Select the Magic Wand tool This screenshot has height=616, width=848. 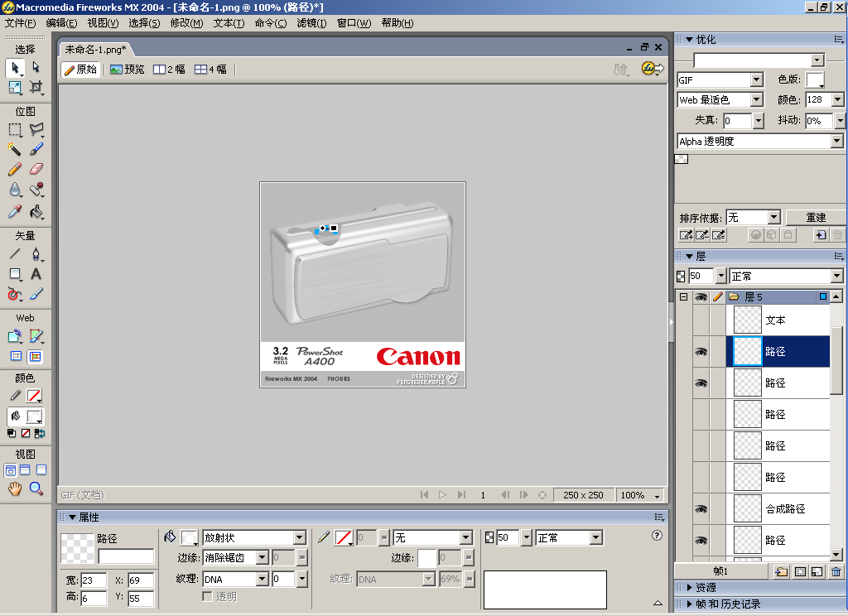point(15,149)
